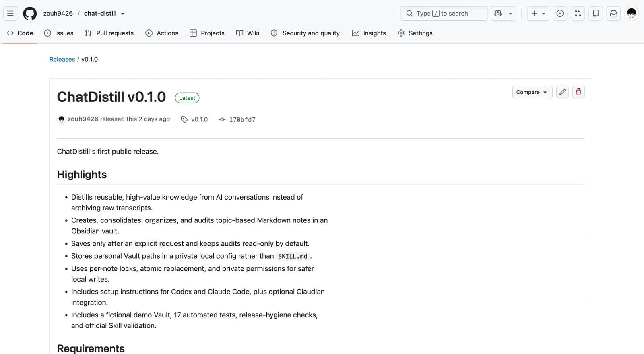Open the zouh9426 owner link
The width and height of the screenshot is (644, 354).
coord(58,13)
